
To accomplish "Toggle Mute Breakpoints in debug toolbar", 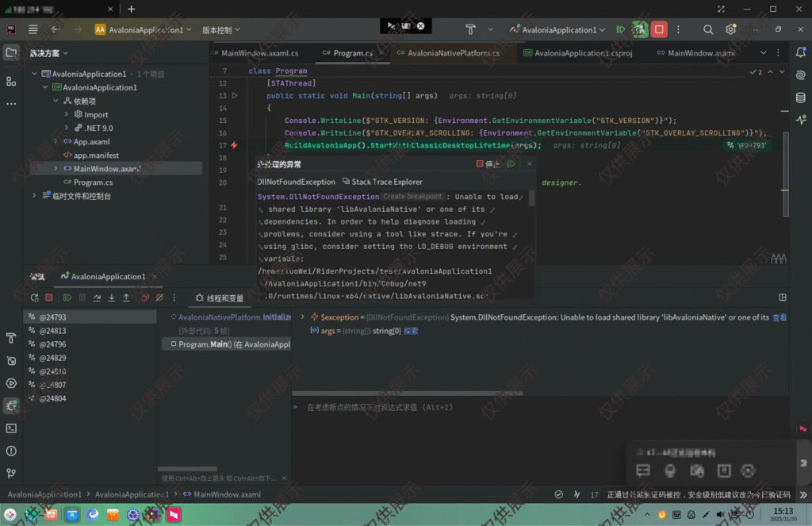I will (x=160, y=298).
